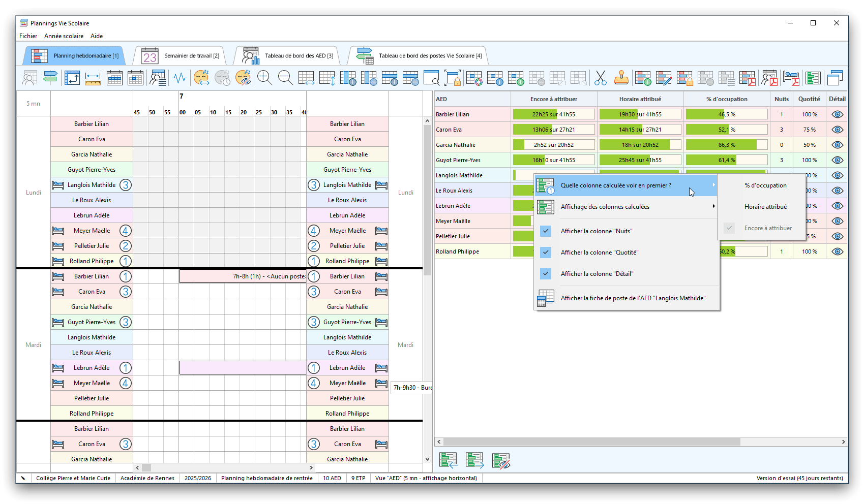The image size is (864, 504).
Task: Click the zoom out magnifier icon
Action: (285, 78)
